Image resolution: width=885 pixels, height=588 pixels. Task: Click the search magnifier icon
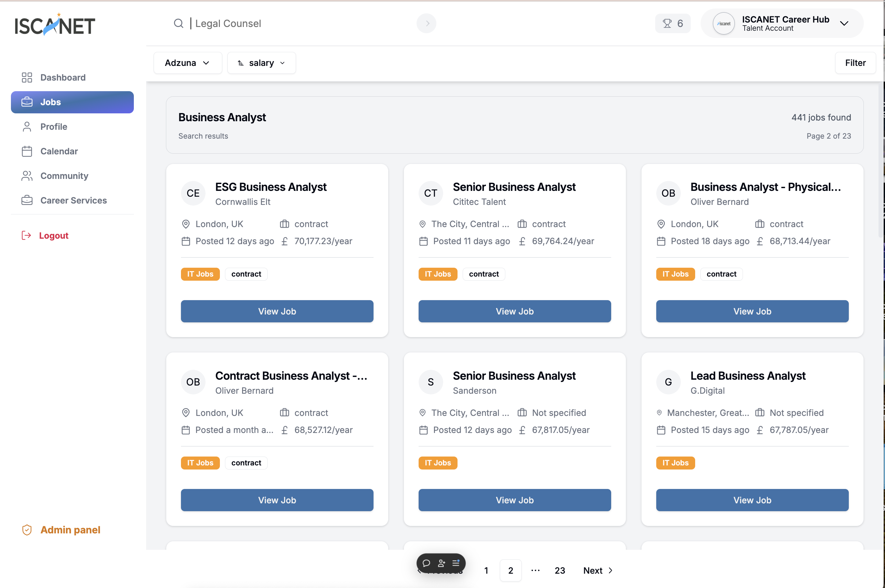pos(179,23)
